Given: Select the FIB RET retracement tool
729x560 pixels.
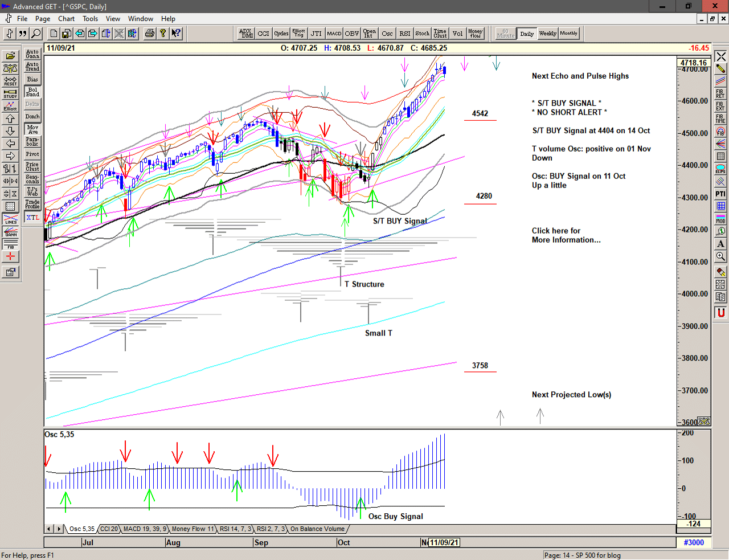Looking at the screenshot, I should pos(720,93).
